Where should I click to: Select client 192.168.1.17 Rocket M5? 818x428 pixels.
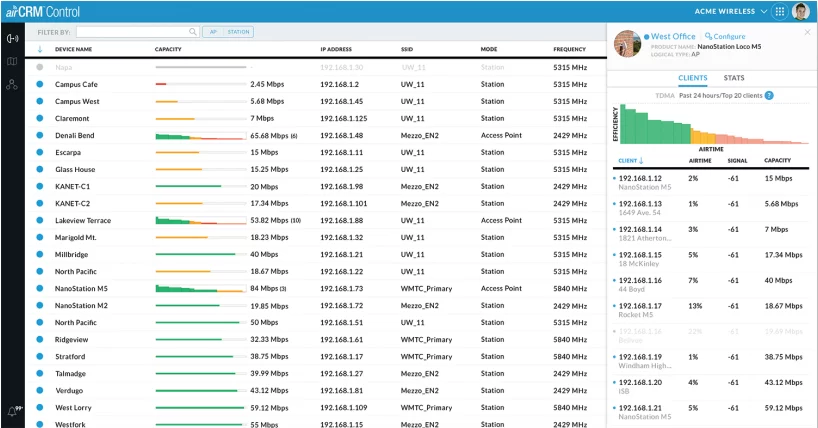click(711, 310)
